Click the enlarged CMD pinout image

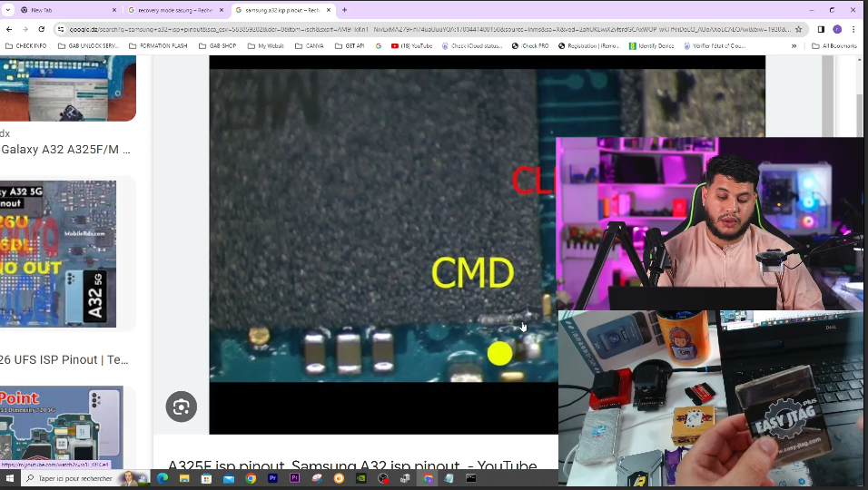(383, 225)
